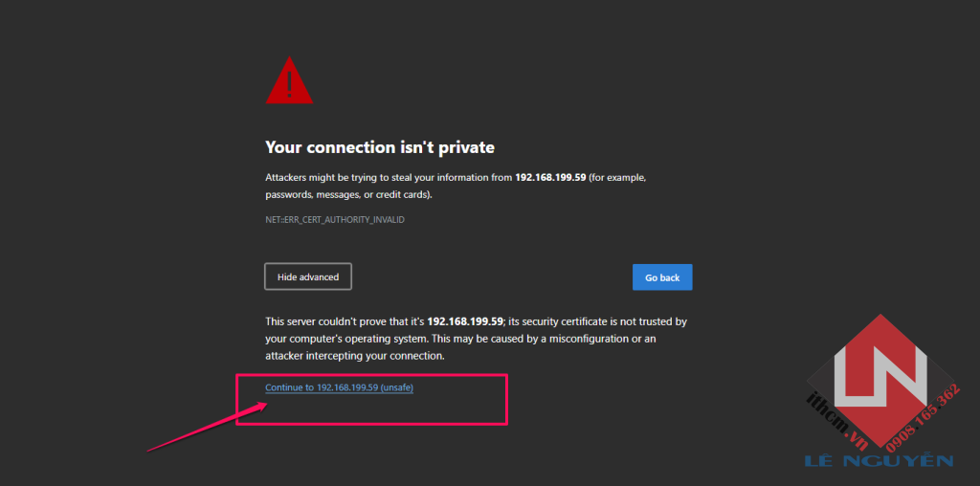The width and height of the screenshot is (980, 486).
Task: Open the Continue to 192.168.199.59 (unsafe) link
Action: click(x=339, y=387)
